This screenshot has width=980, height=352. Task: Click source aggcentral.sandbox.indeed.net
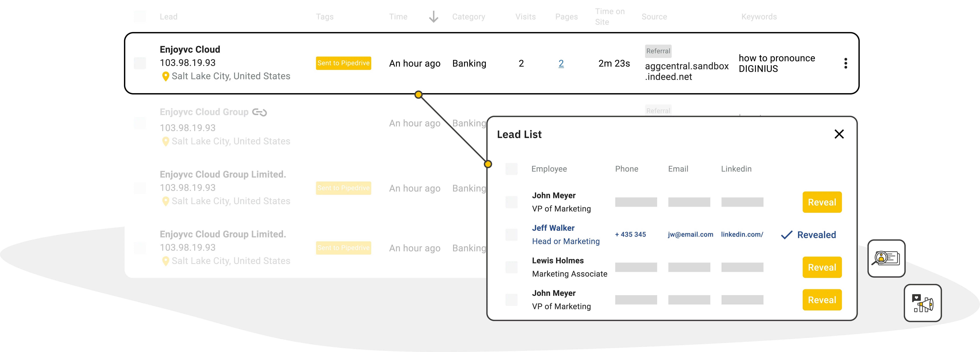(687, 72)
